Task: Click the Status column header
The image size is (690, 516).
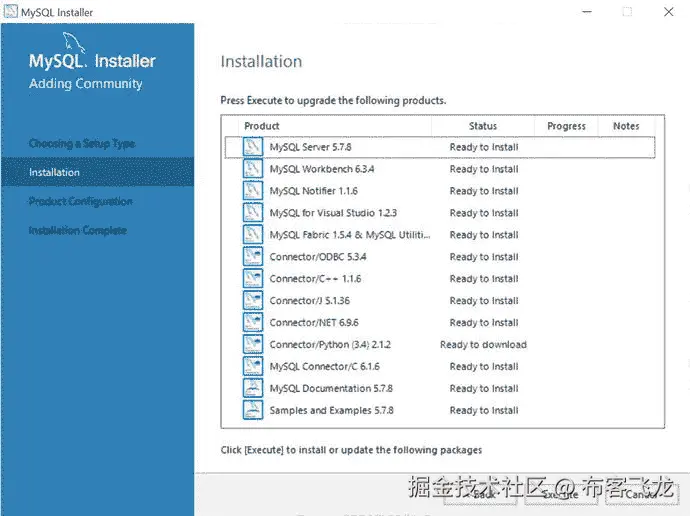Action: pyautogui.click(x=483, y=126)
